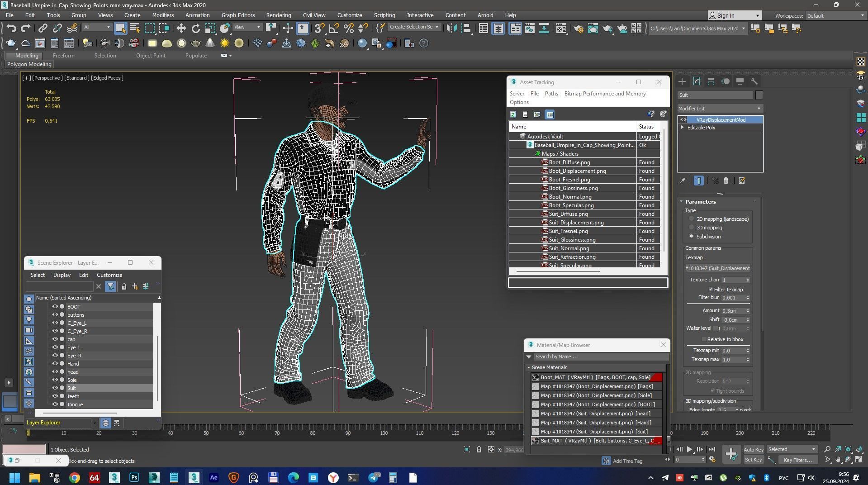This screenshot has width=868, height=485.
Task: Toggle the Angle Snap icon
Action: click(x=334, y=29)
